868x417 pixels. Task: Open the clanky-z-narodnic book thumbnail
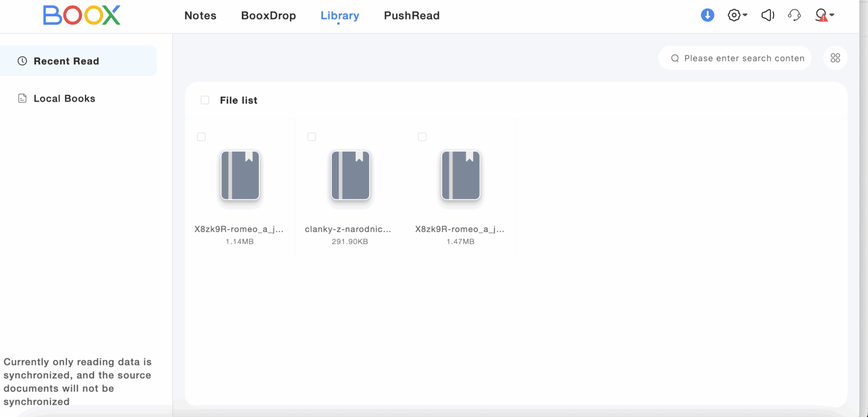350,176
